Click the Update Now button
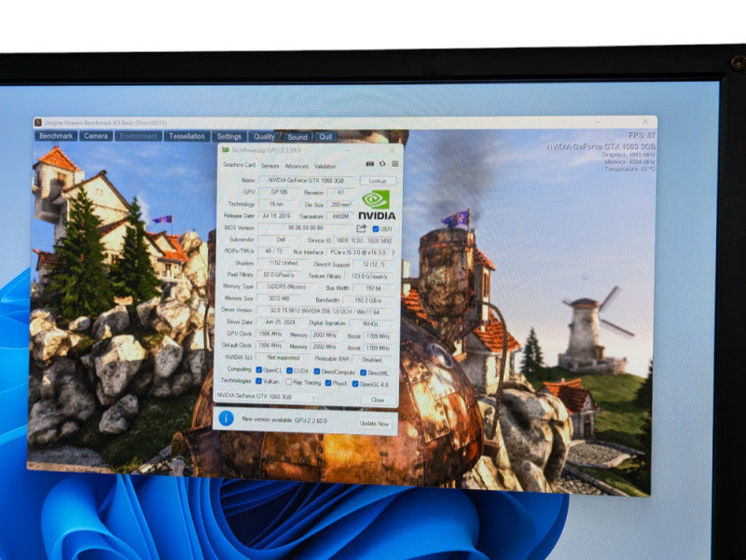 click(375, 423)
